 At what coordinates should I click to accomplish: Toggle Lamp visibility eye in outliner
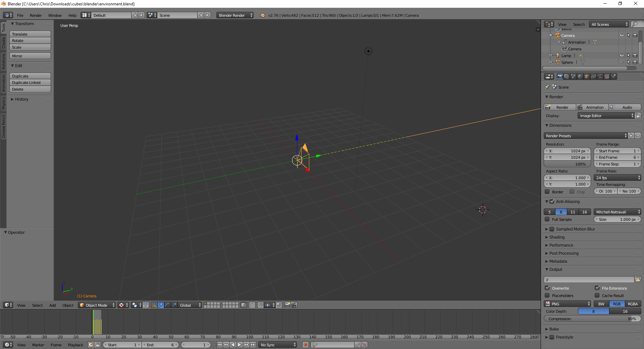(622, 55)
